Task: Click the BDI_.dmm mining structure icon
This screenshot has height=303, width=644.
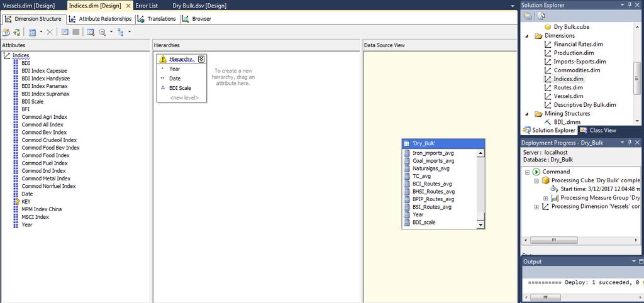Action: click(548, 122)
